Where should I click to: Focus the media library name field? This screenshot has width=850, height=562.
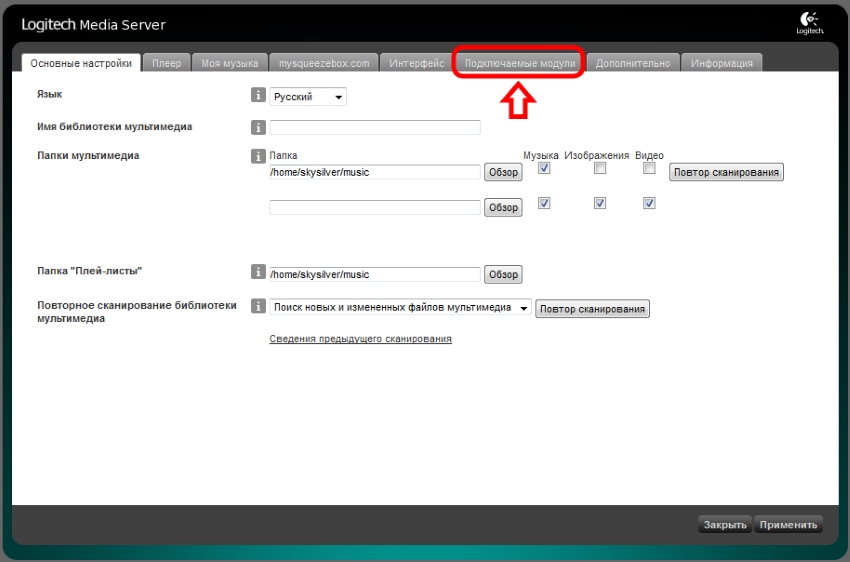tap(375, 127)
